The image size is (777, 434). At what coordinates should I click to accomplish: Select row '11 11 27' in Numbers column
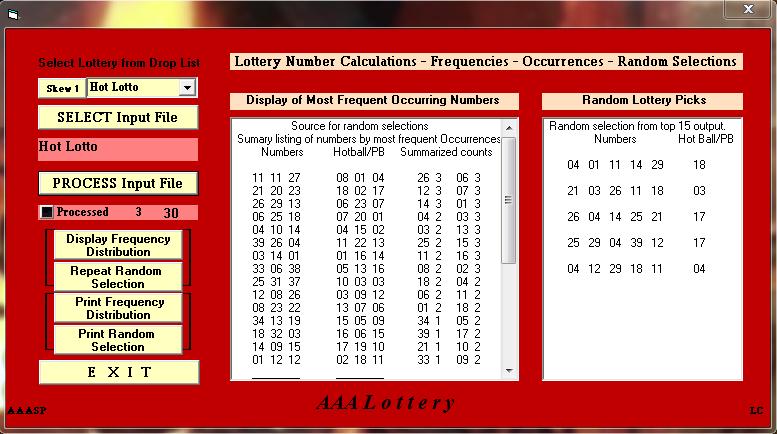tap(276, 178)
